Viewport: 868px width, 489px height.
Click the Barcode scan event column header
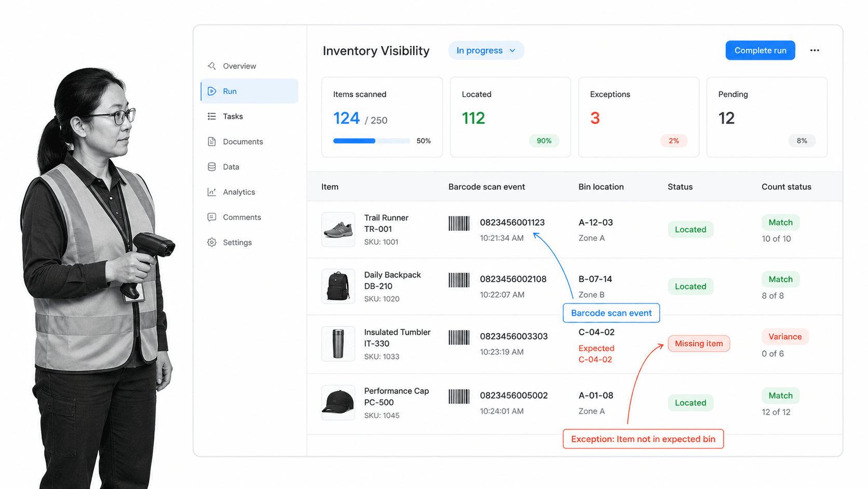(x=486, y=187)
